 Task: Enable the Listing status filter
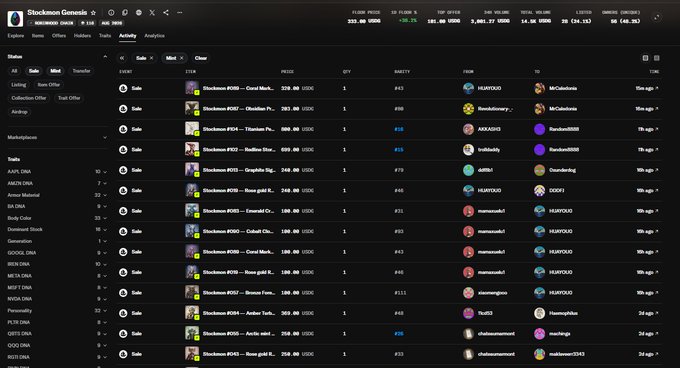[x=19, y=85]
